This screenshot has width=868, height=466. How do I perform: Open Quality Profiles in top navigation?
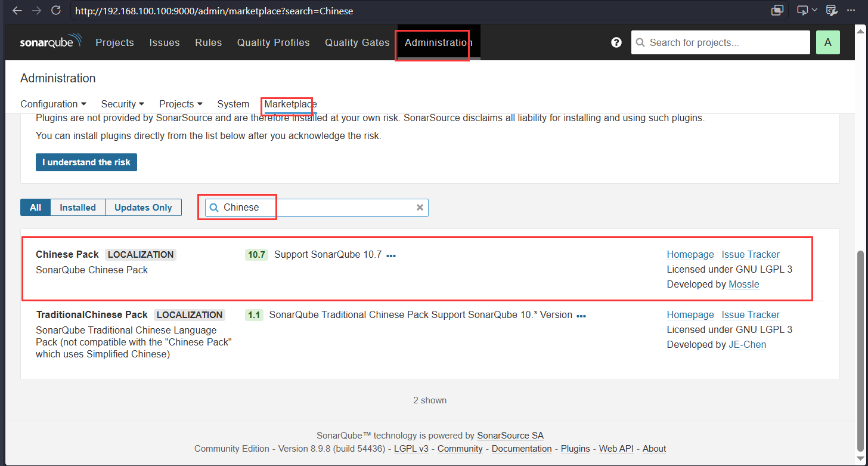274,42
